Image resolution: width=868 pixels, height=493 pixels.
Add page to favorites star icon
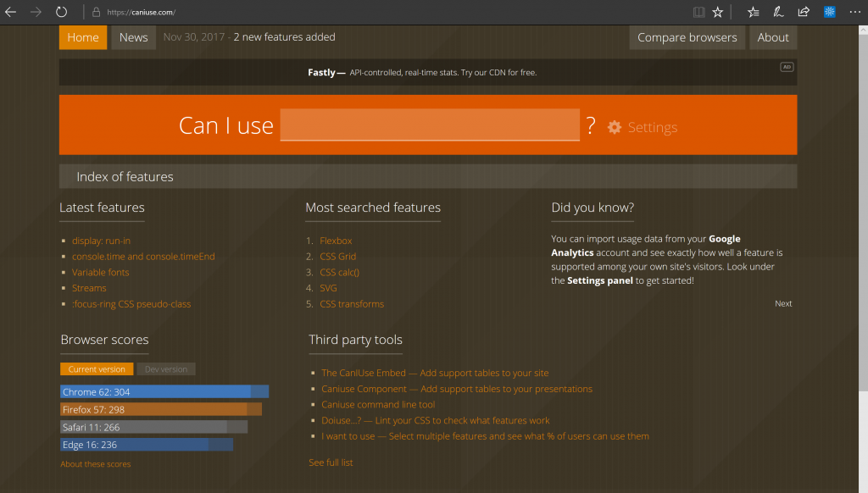click(717, 12)
